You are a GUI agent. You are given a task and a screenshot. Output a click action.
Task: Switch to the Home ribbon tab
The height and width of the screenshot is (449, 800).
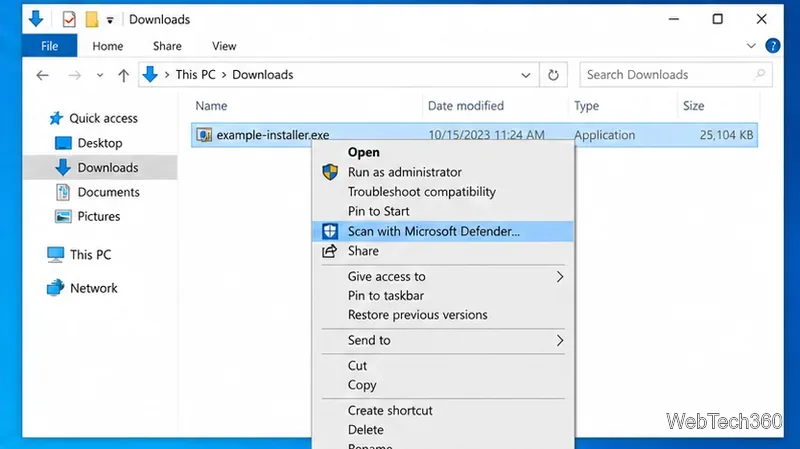pos(108,46)
